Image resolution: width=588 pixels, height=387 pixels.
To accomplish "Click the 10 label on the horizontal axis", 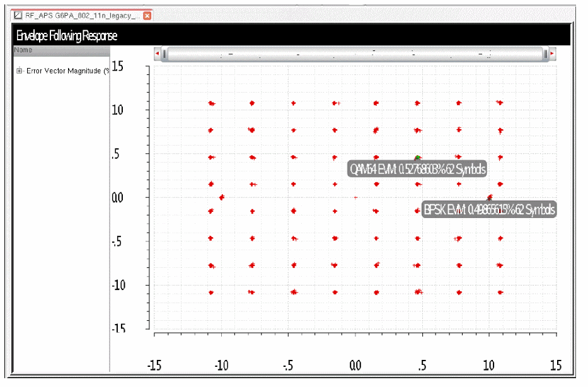I will 488,365.
